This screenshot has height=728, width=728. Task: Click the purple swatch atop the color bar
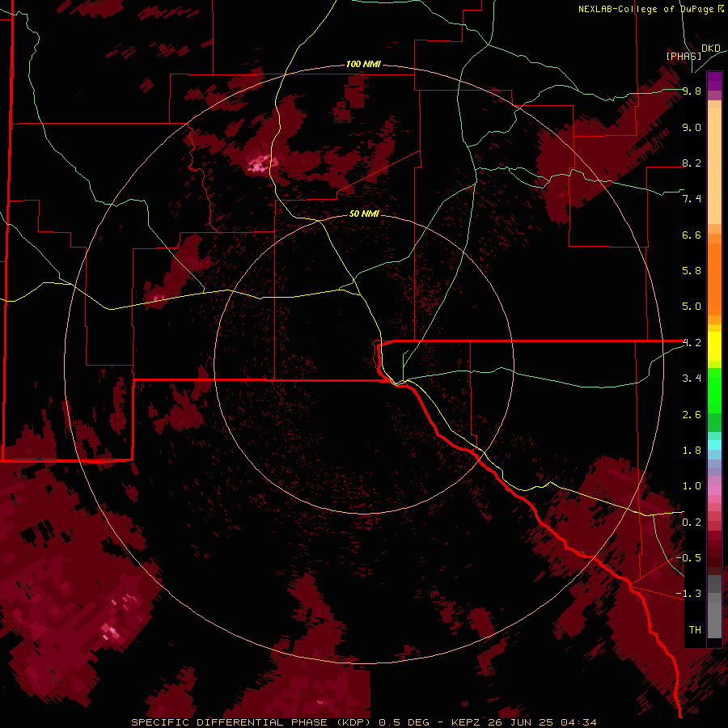click(714, 81)
